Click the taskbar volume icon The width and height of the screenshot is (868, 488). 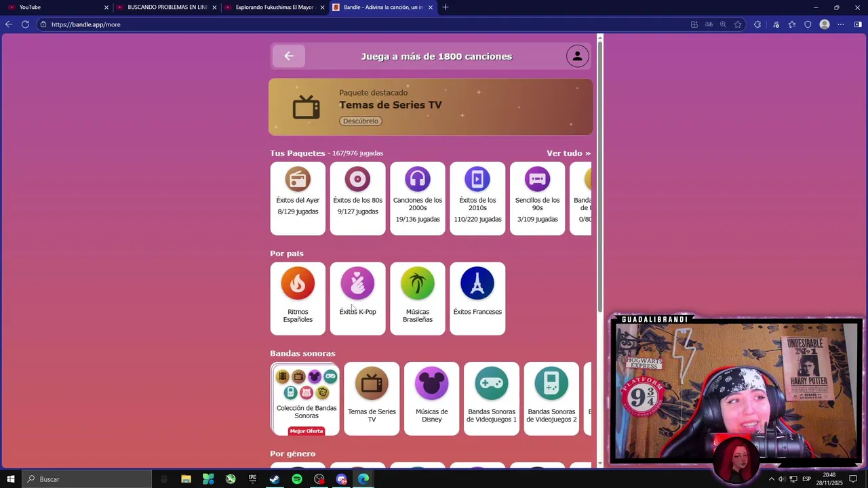pos(782,479)
